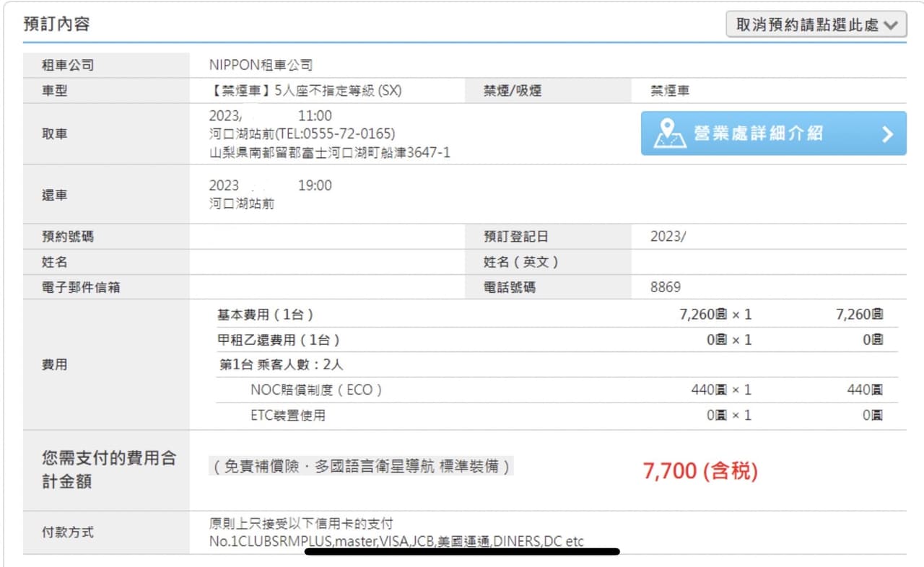Select the 電話號碼 label
The image size is (924, 567).
pos(510,287)
